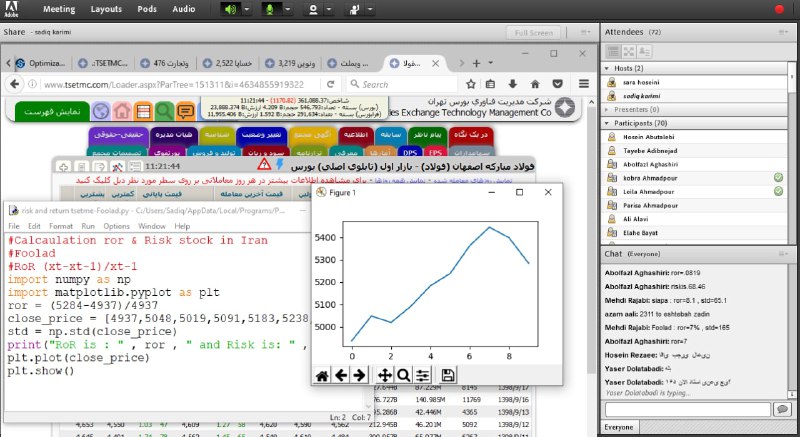Switch to attendee list view

tap(613, 52)
